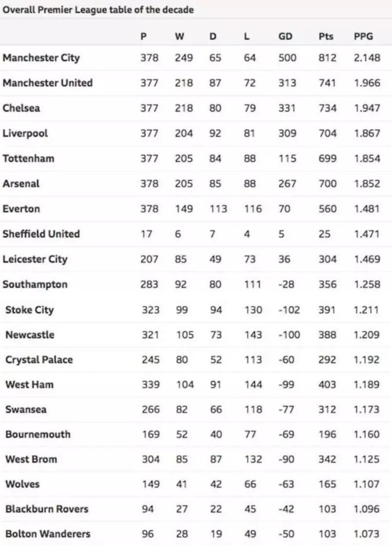Click the Bolton Wanderers team name
The width and height of the screenshot is (392, 547).
[48, 534]
